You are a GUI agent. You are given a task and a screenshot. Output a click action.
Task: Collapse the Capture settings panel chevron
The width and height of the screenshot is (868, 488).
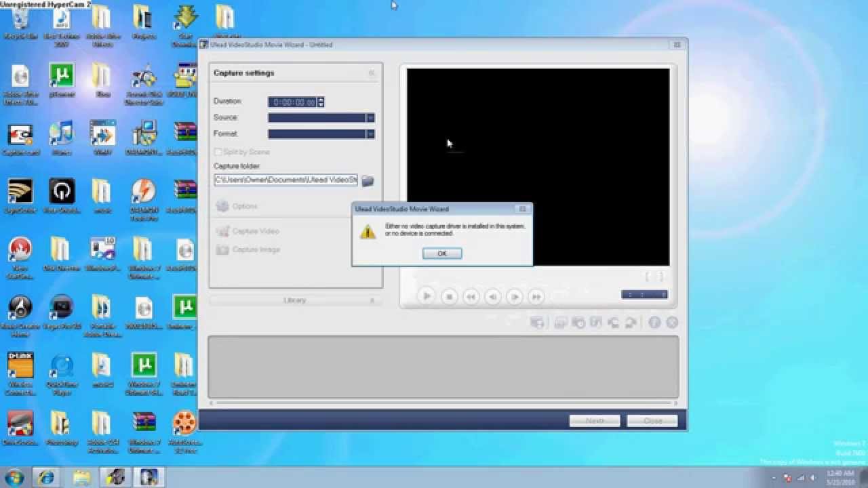point(372,73)
